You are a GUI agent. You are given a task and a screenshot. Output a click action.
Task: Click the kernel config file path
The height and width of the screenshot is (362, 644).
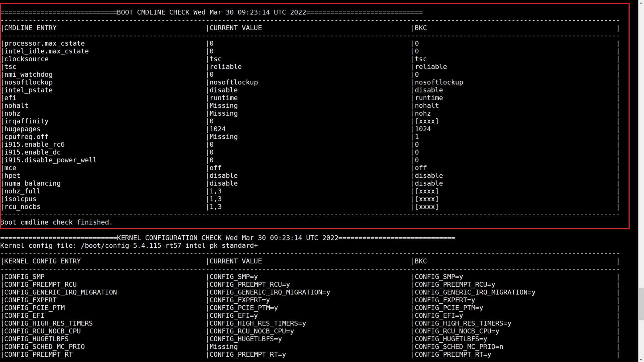tap(169, 246)
